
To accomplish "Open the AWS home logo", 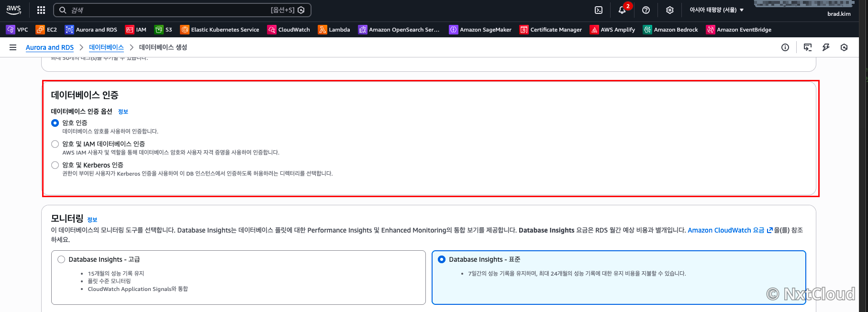I will pos(13,10).
